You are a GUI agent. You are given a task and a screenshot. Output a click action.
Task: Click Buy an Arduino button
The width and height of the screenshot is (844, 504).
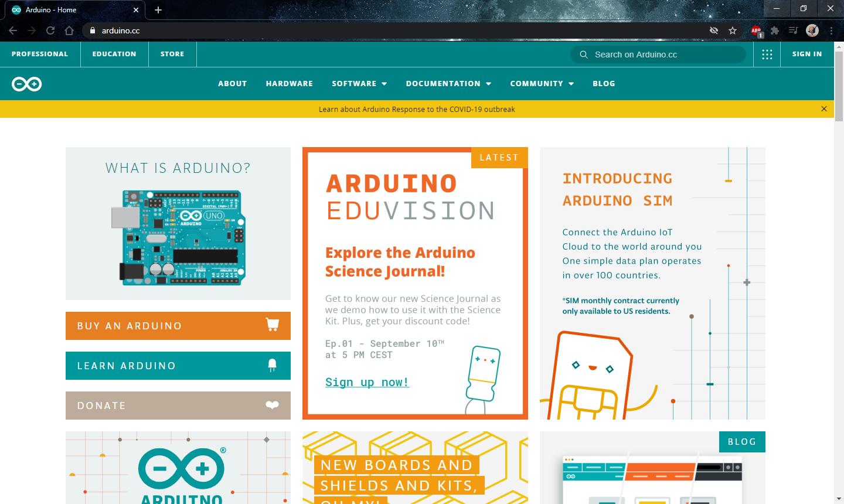click(178, 326)
